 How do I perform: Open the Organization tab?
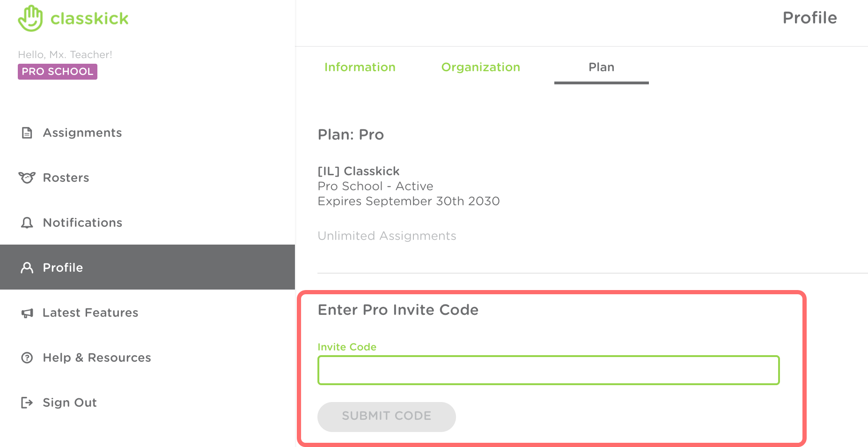(x=480, y=67)
